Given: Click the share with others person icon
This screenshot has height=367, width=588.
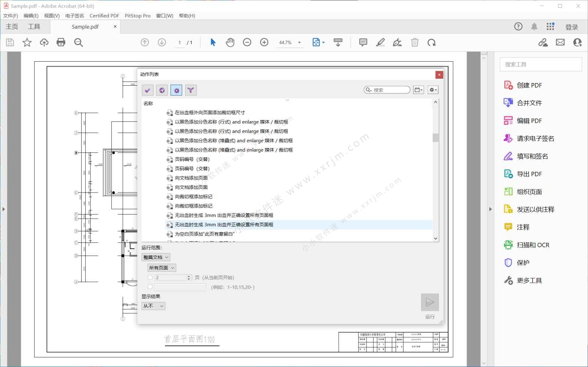Looking at the screenshot, I should click(577, 43).
